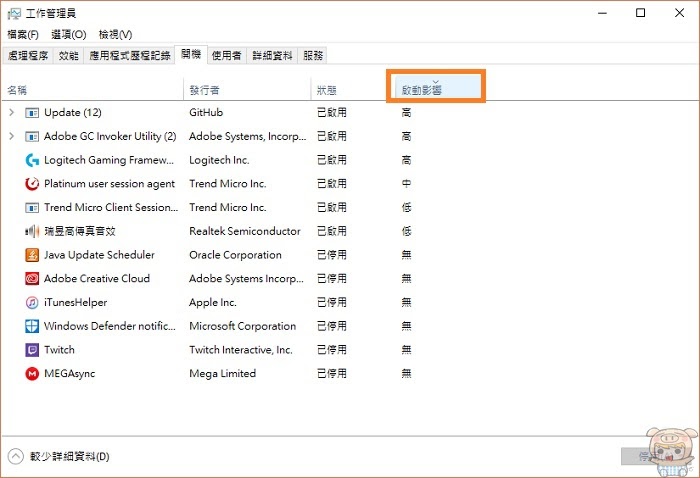Click the Realtek audio speaker icon

point(32,231)
